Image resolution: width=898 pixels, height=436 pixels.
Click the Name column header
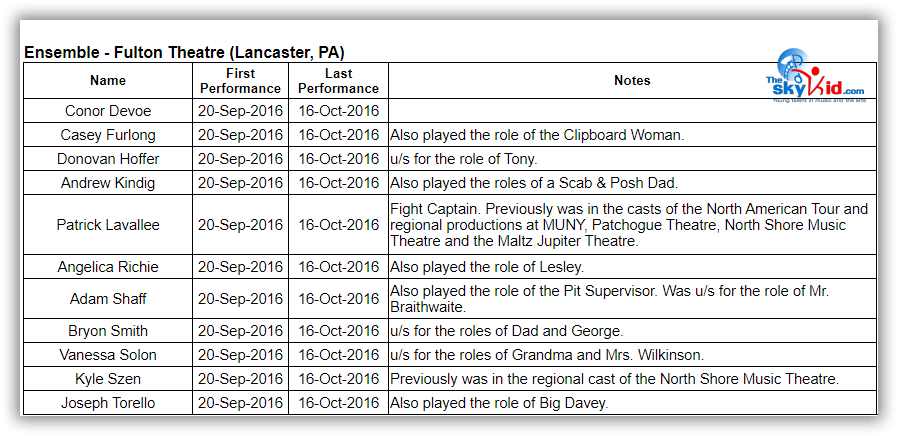pyautogui.click(x=108, y=81)
